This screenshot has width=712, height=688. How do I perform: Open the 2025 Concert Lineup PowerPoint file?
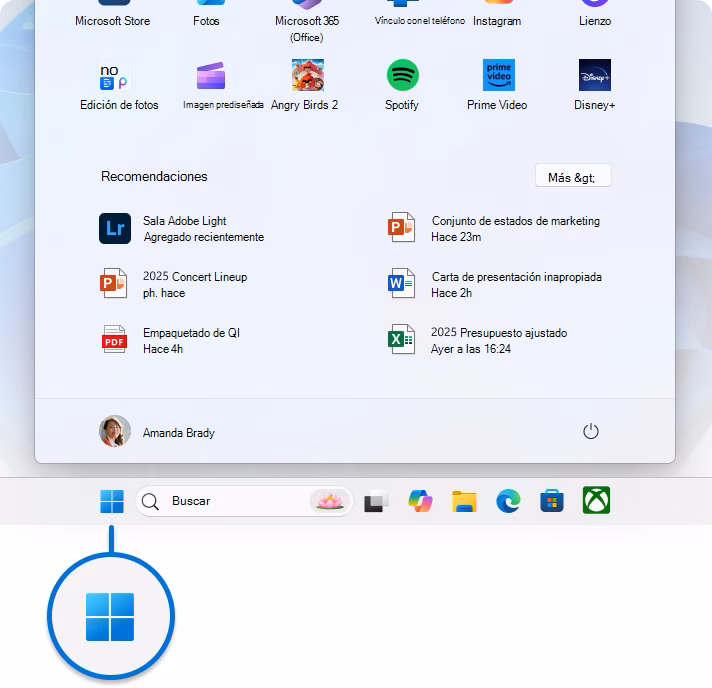[x=113, y=283]
